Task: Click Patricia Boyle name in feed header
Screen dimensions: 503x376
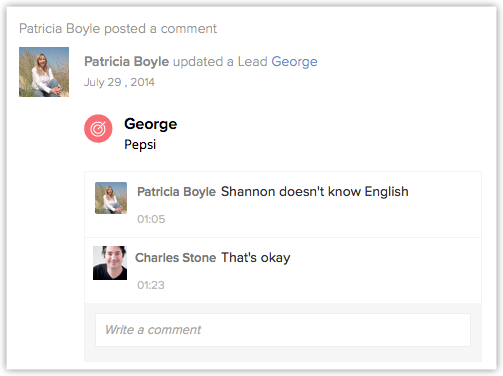Action: pos(127,62)
